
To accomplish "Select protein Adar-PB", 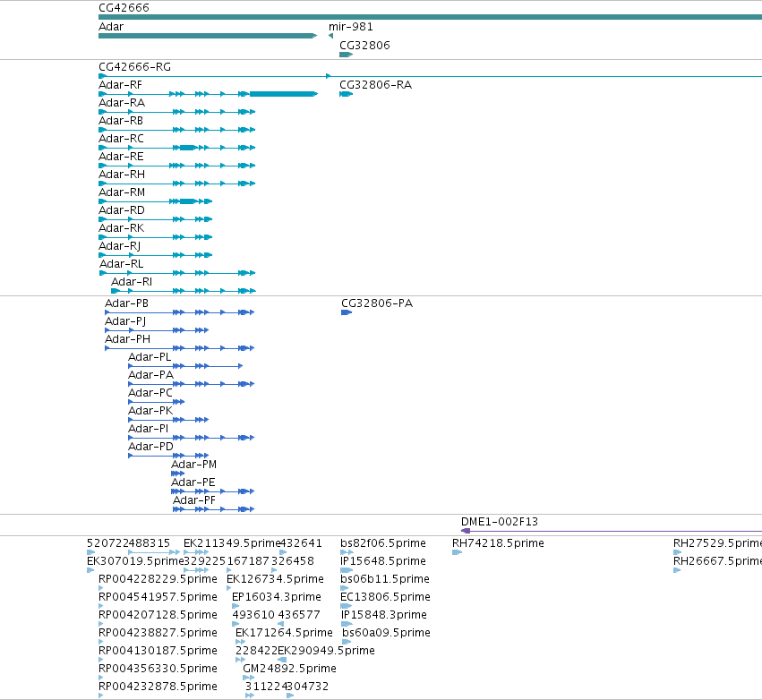I will coord(126,303).
